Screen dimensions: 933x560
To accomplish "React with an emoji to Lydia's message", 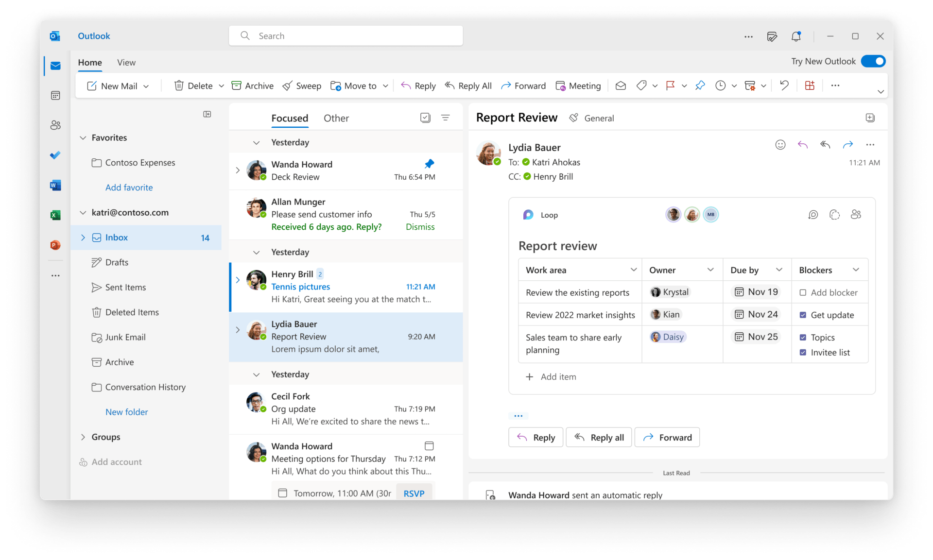I will point(780,144).
